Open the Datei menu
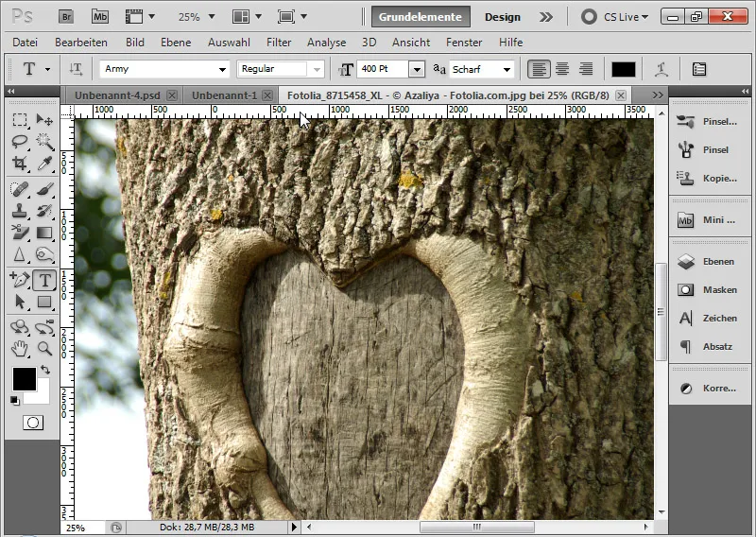 coord(26,43)
